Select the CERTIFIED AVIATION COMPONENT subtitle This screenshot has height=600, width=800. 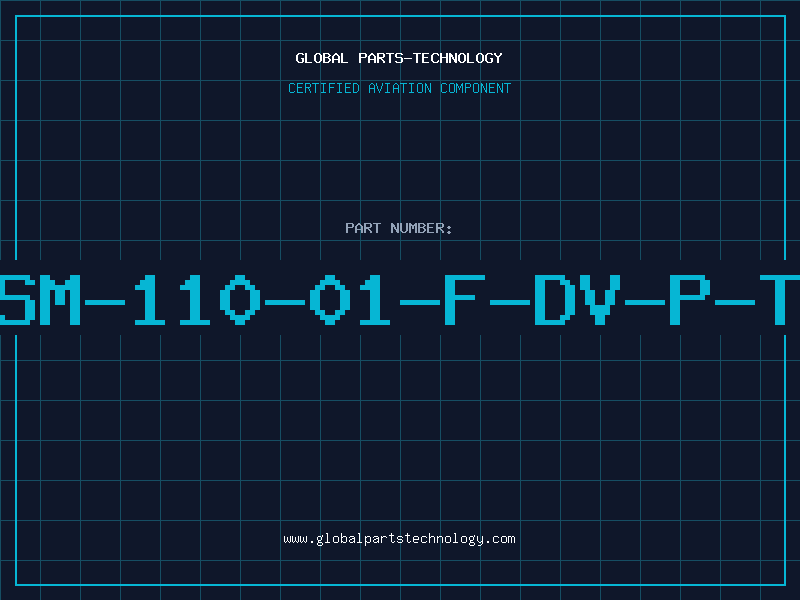coord(399,88)
